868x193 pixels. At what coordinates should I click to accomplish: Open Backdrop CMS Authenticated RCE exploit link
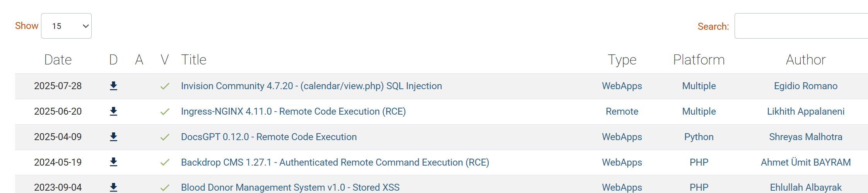(335, 162)
